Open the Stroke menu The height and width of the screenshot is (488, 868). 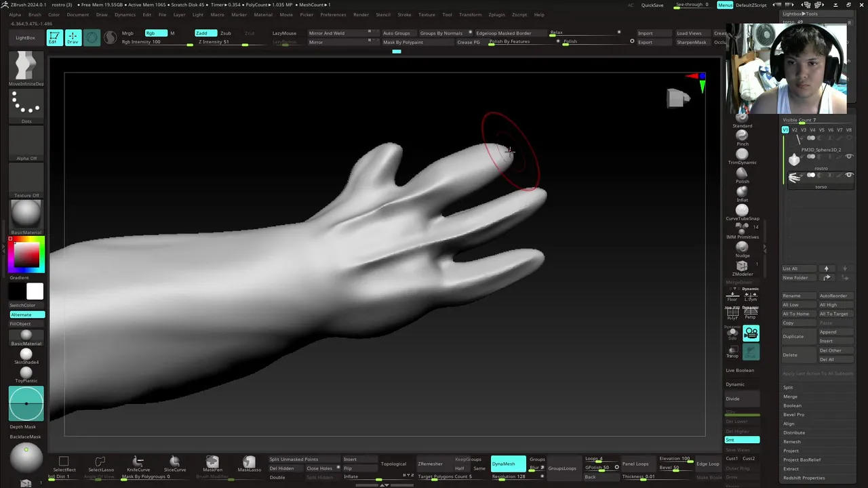(404, 14)
